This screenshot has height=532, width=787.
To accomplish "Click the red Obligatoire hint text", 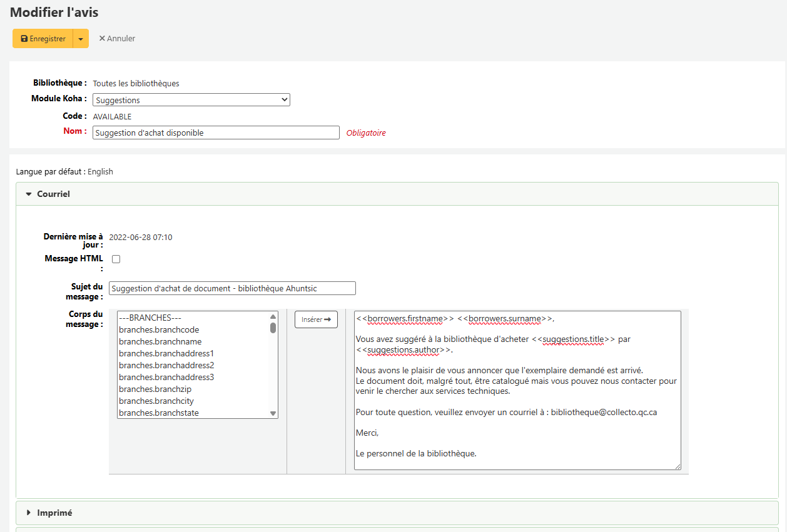I will point(366,133).
